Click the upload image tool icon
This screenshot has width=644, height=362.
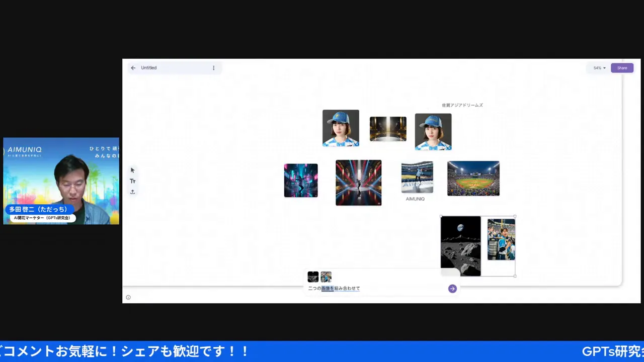click(133, 192)
